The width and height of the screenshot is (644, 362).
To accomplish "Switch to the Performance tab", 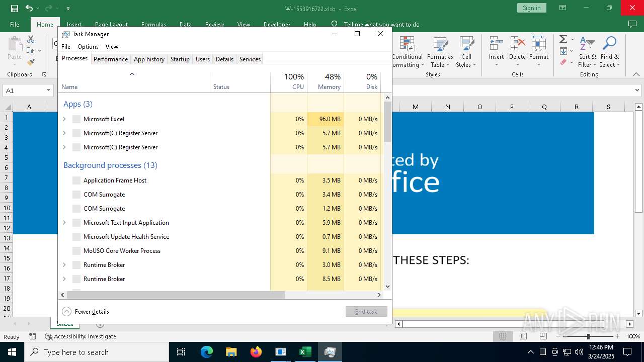I will tap(111, 59).
